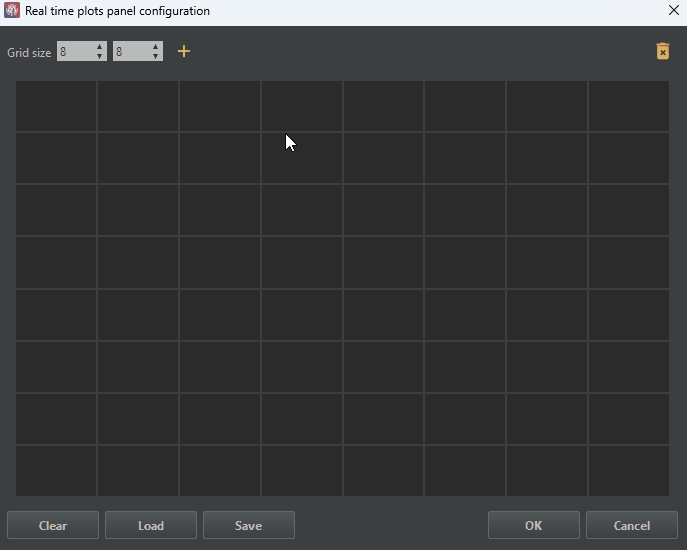Screen dimensions: 687x550
Task: Click the trash delete icon
Action: [662, 51]
